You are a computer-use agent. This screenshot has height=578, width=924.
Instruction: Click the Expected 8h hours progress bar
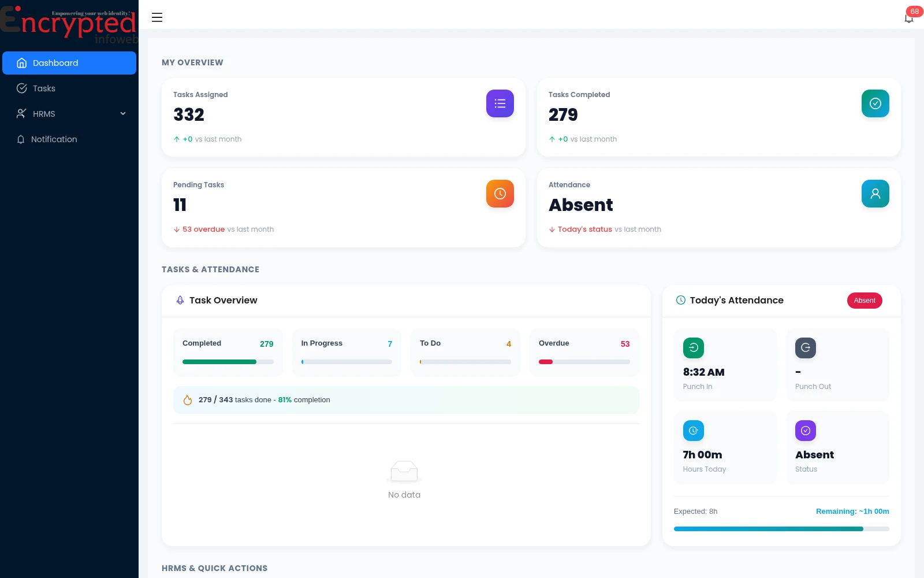click(781, 529)
